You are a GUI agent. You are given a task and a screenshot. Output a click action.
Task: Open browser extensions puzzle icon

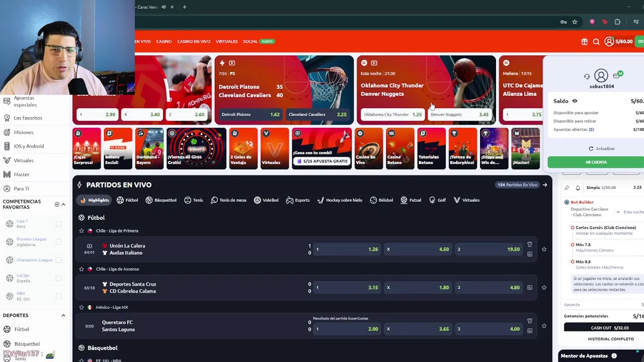click(617, 22)
